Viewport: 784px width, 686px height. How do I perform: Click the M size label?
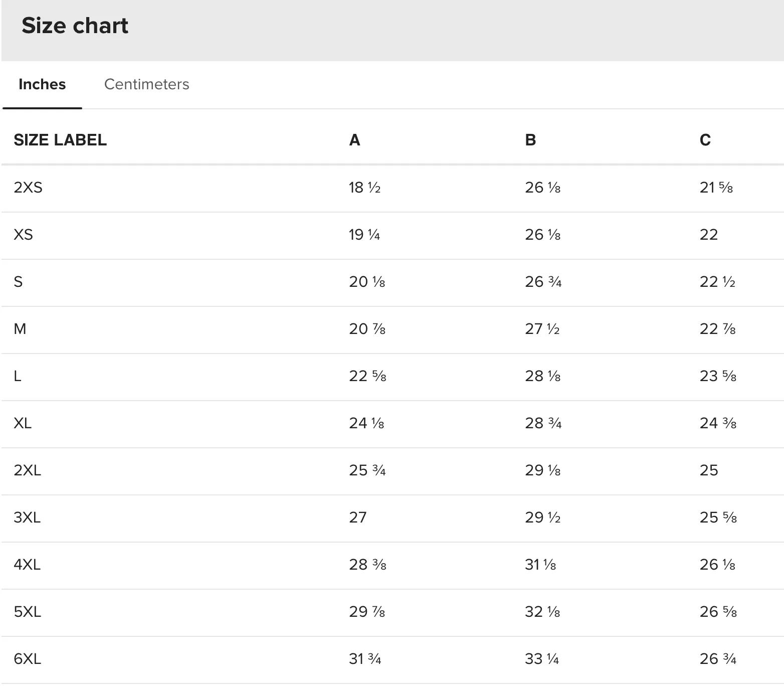(20, 329)
